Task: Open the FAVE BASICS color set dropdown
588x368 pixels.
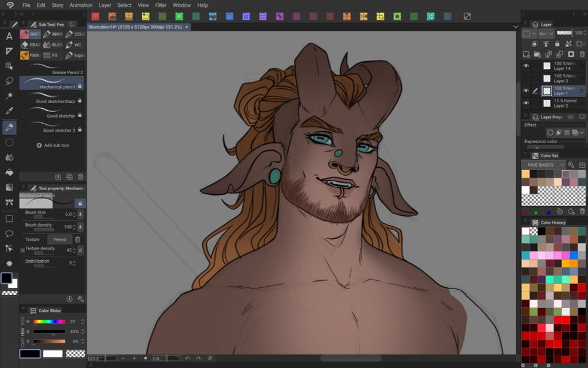Action: click(544, 165)
